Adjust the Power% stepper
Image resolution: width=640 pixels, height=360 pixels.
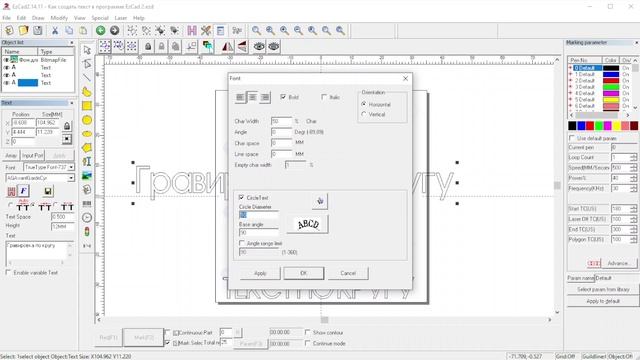click(633, 178)
